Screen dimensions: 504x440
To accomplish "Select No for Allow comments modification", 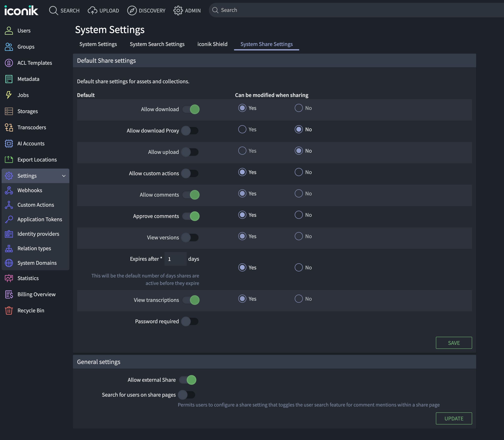I will point(299,193).
